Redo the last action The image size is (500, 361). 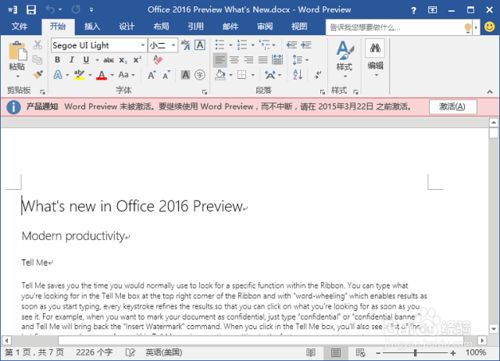(x=76, y=10)
